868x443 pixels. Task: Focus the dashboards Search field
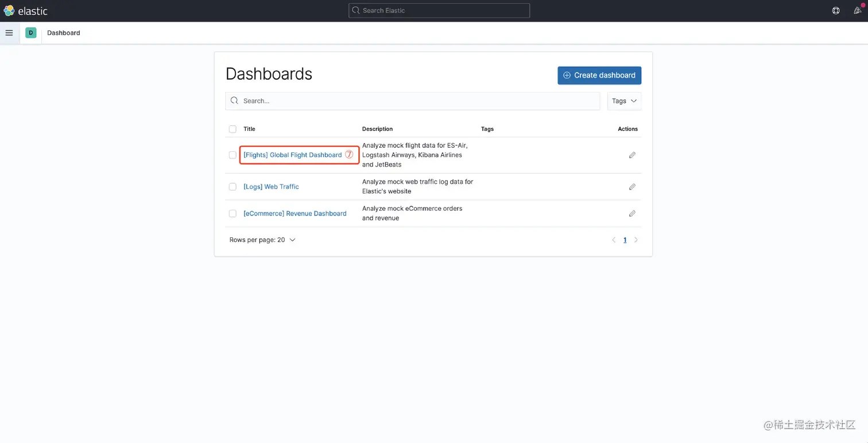click(413, 101)
